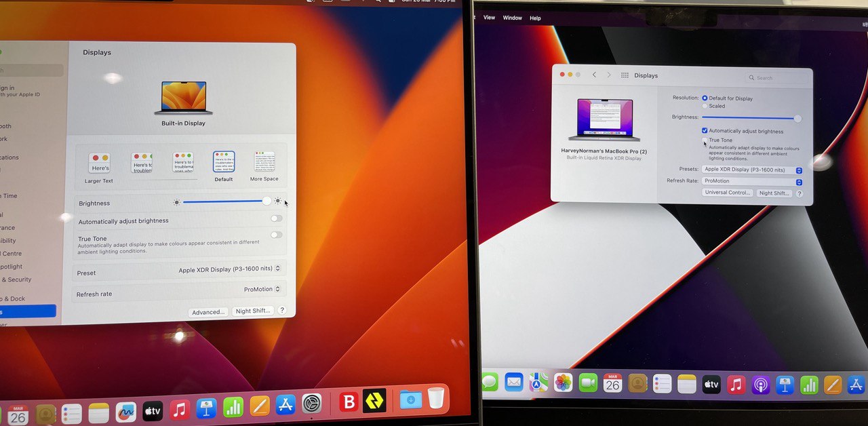Image resolution: width=868 pixels, height=426 pixels.
Task: Select the Default for Display radio button
Action: coord(705,98)
